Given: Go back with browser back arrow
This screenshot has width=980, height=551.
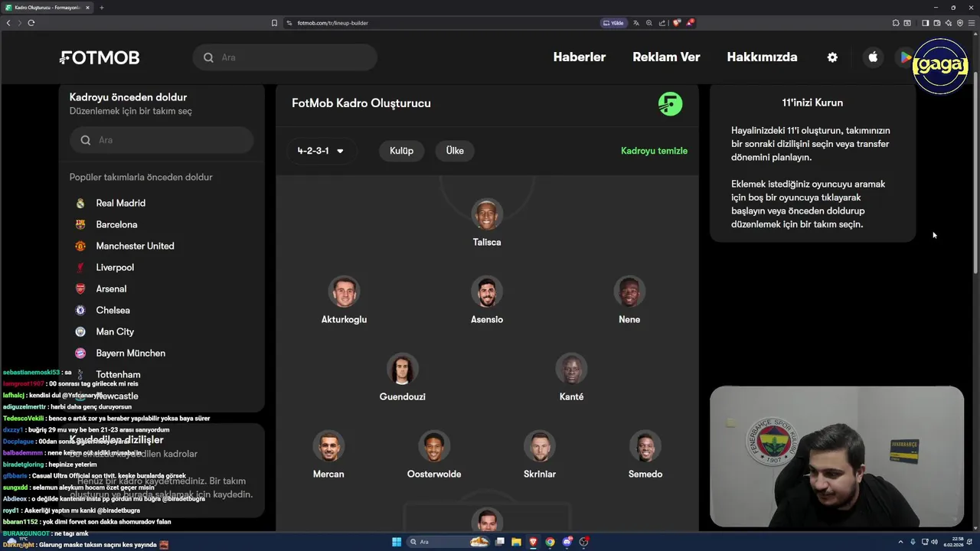Looking at the screenshot, I should pos(8,23).
